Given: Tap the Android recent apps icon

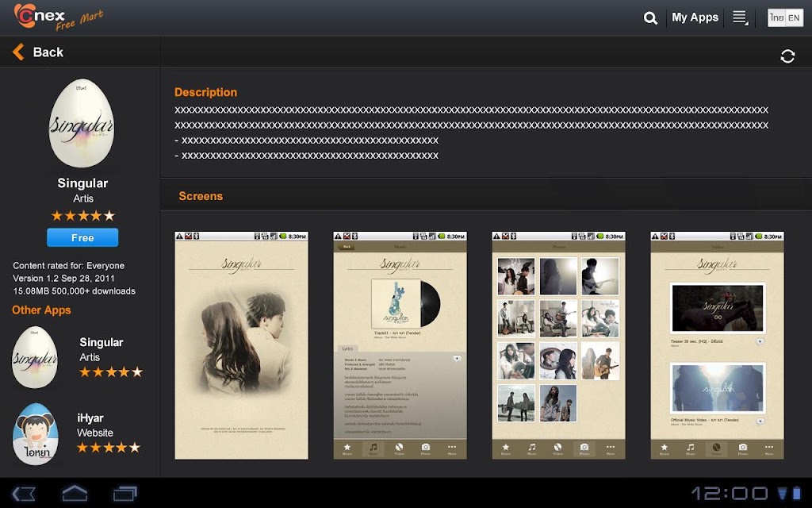Looking at the screenshot, I should point(124,493).
